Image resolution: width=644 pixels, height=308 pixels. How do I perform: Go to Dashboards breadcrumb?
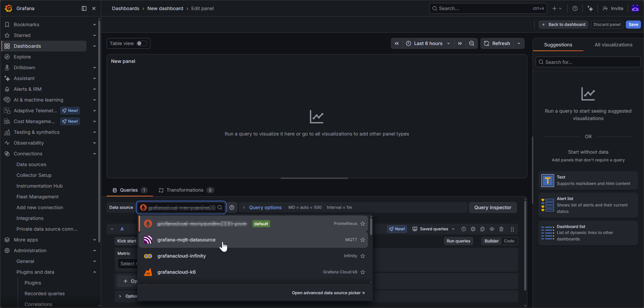[126, 8]
